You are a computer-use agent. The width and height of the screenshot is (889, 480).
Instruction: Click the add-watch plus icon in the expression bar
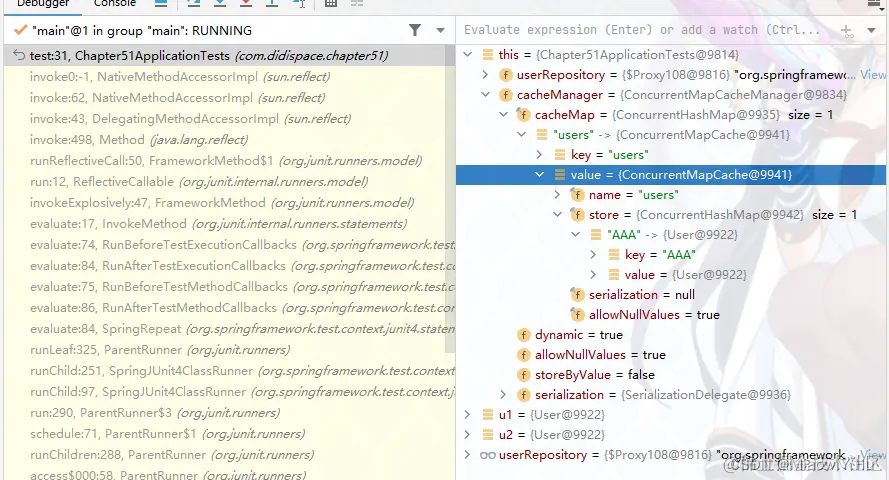point(846,31)
